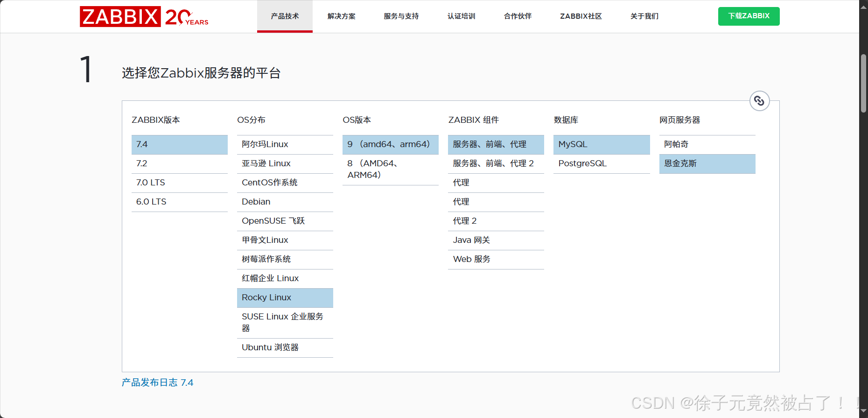Open the 合作伙伴 menu
Viewport: 868px width, 418px height.
(518, 16)
